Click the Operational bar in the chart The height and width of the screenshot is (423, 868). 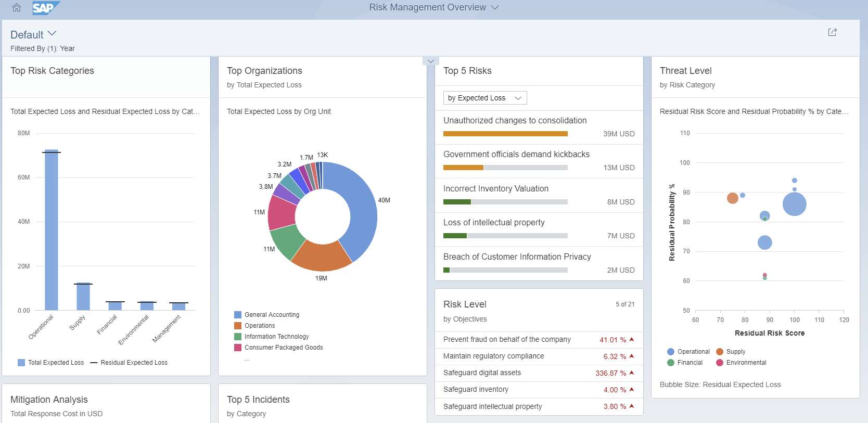[52, 230]
